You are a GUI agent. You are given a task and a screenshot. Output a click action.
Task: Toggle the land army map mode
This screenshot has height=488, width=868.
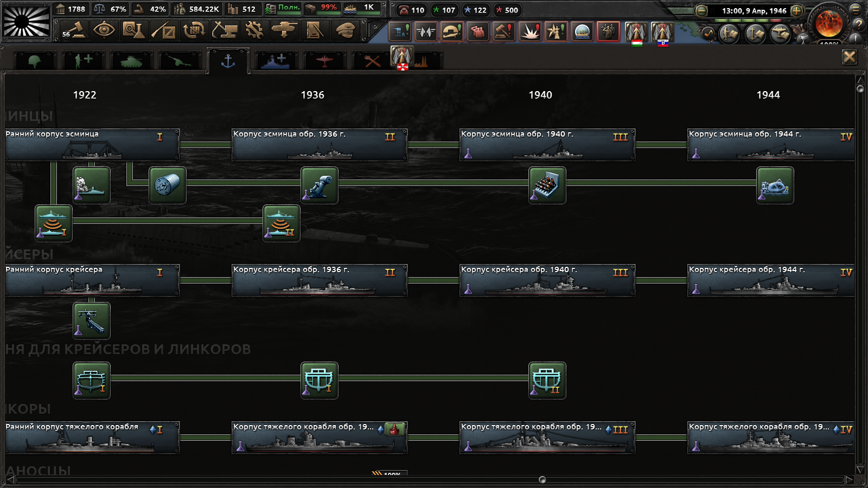(728, 34)
